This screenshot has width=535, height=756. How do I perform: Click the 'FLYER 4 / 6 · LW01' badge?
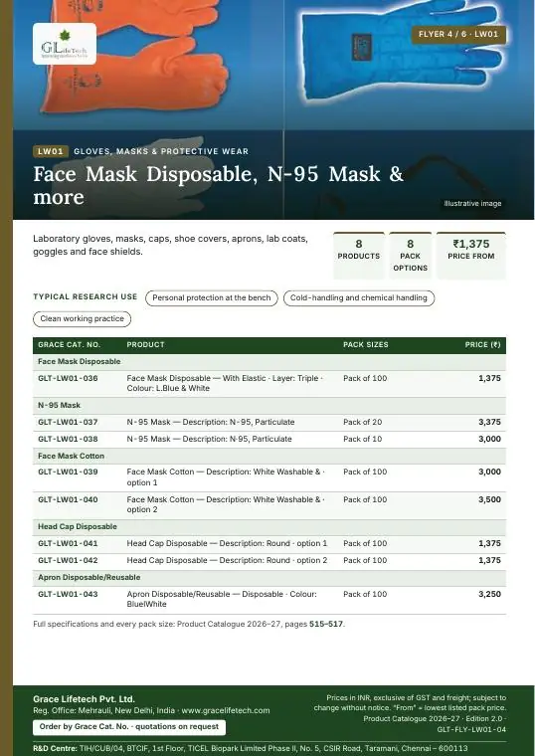tap(458, 34)
